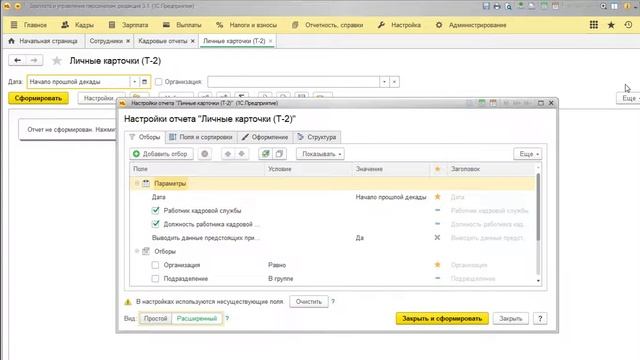Check the Подразделение checkbox
Viewport: 640px width, 360px height.
pyautogui.click(x=155, y=279)
